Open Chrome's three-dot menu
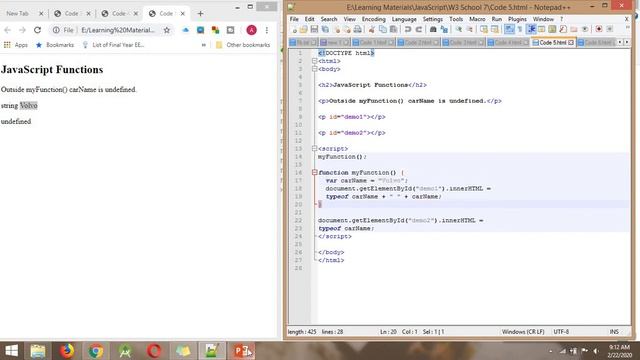This screenshot has height=360, width=640. tap(267, 30)
